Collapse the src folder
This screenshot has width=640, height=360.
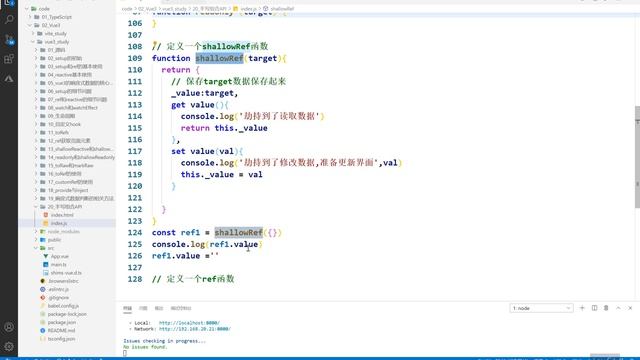(x=36, y=248)
